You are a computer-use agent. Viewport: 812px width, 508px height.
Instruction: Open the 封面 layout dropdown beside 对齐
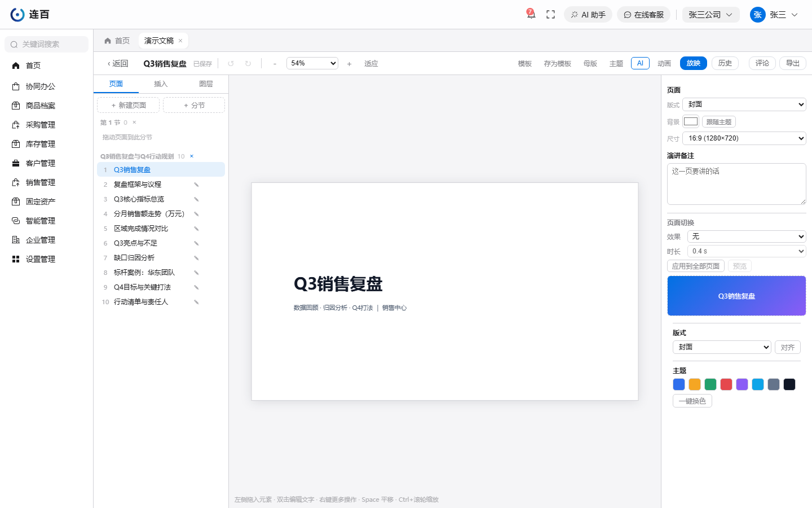pos(722,347)
